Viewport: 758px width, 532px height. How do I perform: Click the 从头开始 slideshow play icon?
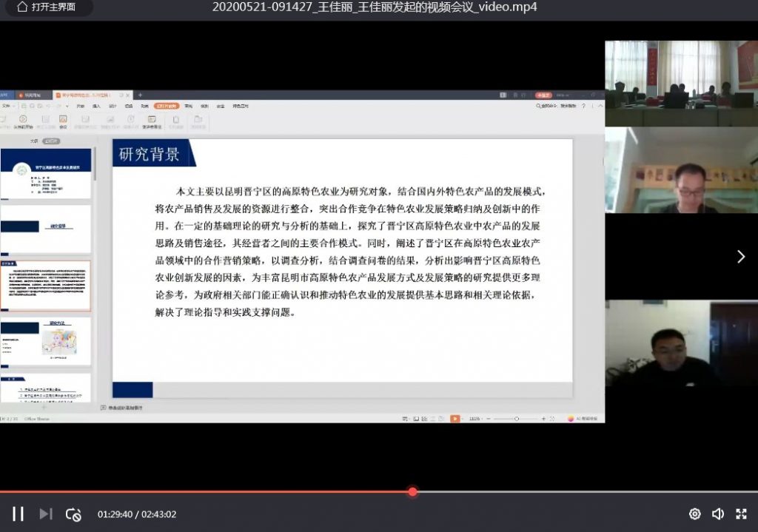(x=23, y=119)
